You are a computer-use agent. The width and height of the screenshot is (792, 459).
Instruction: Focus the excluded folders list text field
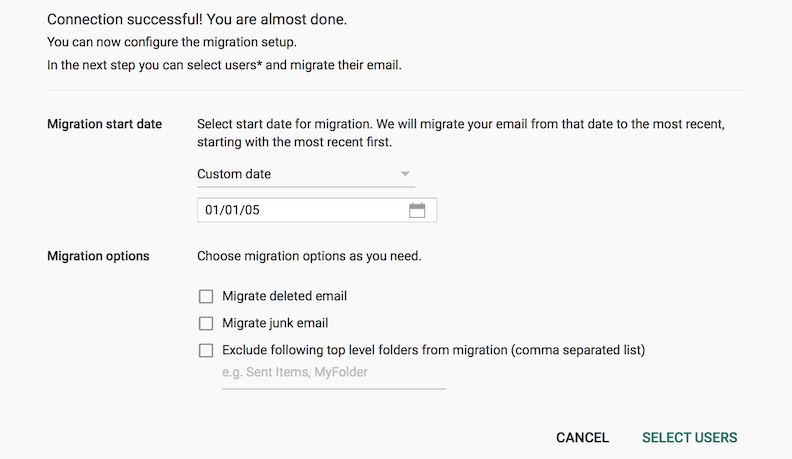pyautogui.click(x=333, y=374)
